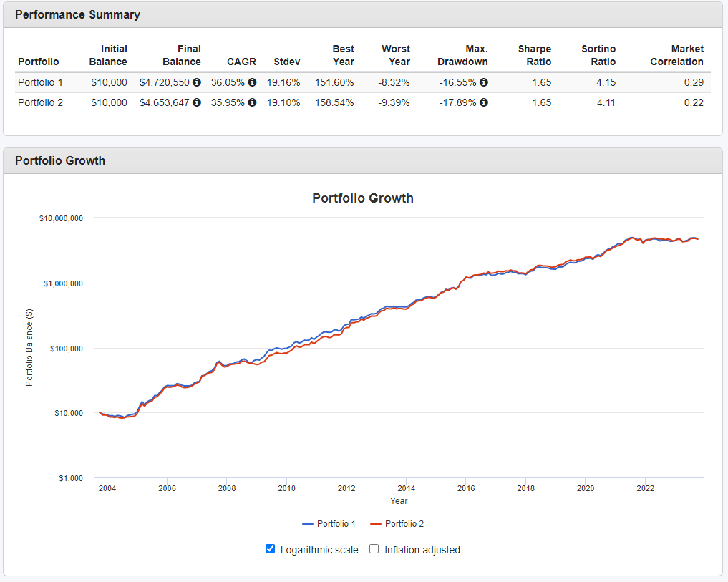Click the Performance Summary panel header

(363, 14)
